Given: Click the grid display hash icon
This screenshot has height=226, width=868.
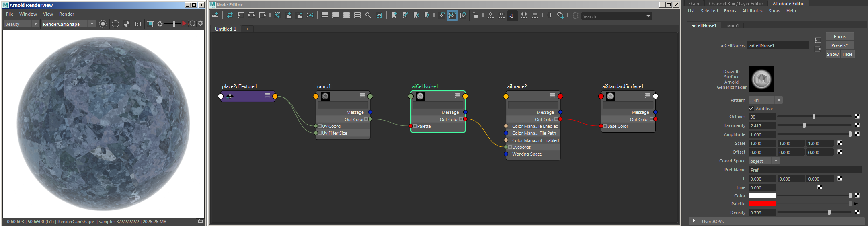Looking at the screenshot, I should point(550,16).
